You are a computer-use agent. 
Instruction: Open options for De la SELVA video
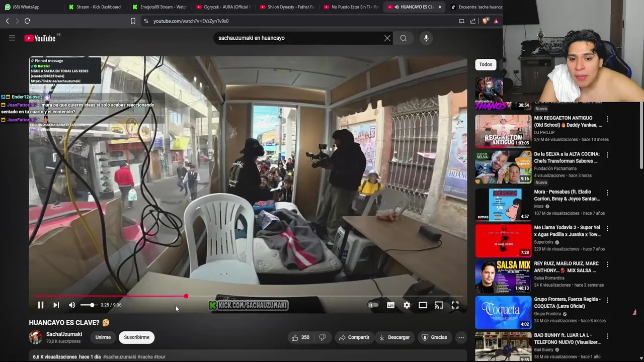click(x=607, y=155)
